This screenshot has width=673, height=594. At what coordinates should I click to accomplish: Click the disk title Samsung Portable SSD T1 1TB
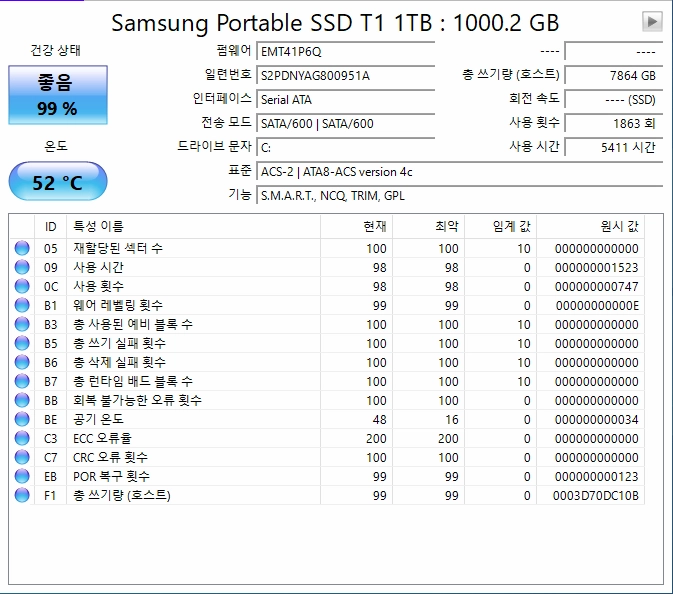click(271, 23)
